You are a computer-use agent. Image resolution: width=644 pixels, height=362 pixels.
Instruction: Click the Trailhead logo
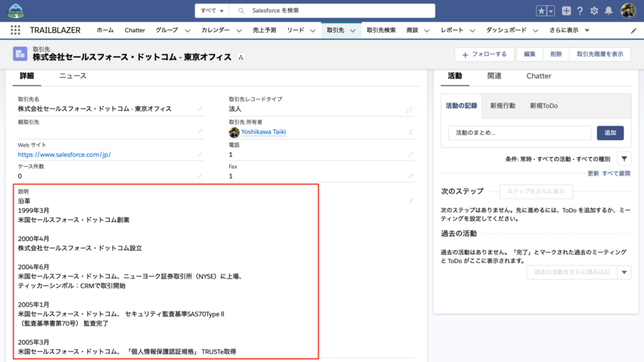(x=15, y=10)
